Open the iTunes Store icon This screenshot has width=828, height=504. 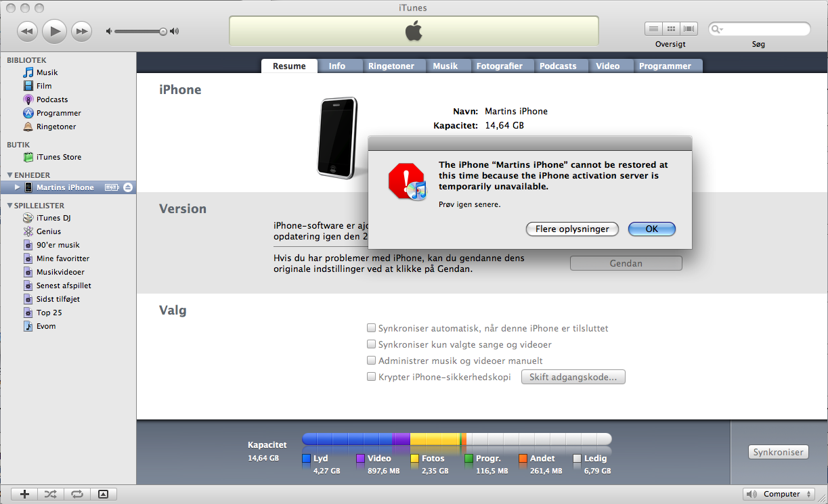point(28,157)
